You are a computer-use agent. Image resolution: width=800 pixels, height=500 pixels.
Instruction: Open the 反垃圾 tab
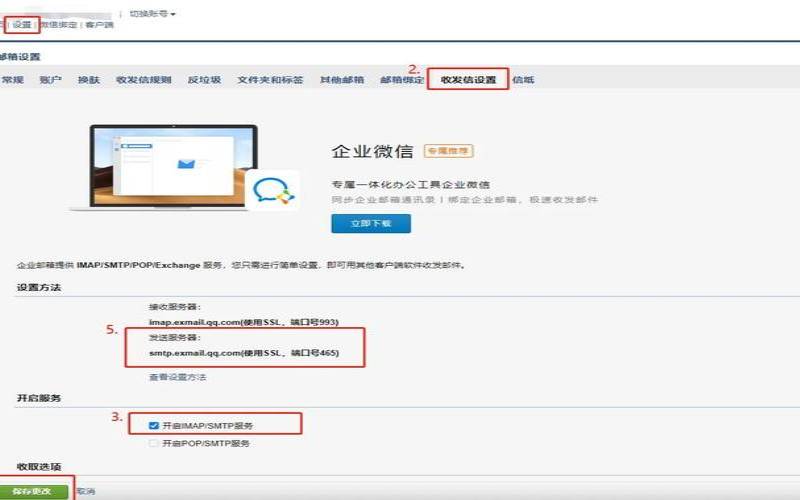(204, 80)
